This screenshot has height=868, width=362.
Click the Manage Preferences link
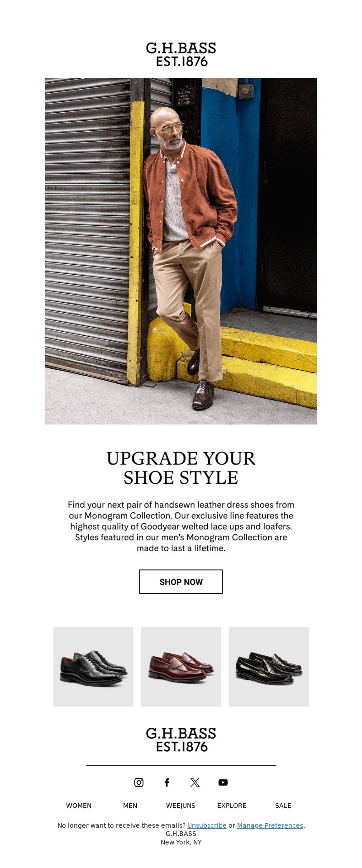coord(270,825)
